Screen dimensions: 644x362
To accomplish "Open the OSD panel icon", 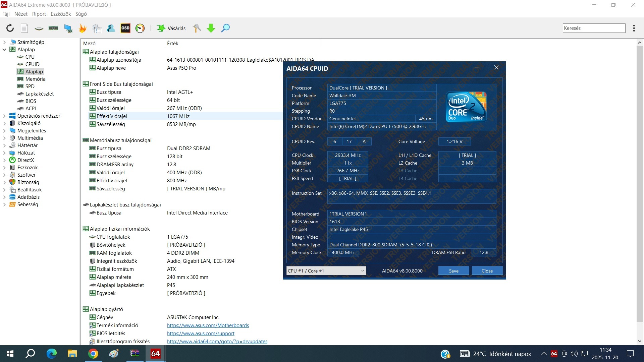I will click(x=125, y=28).
